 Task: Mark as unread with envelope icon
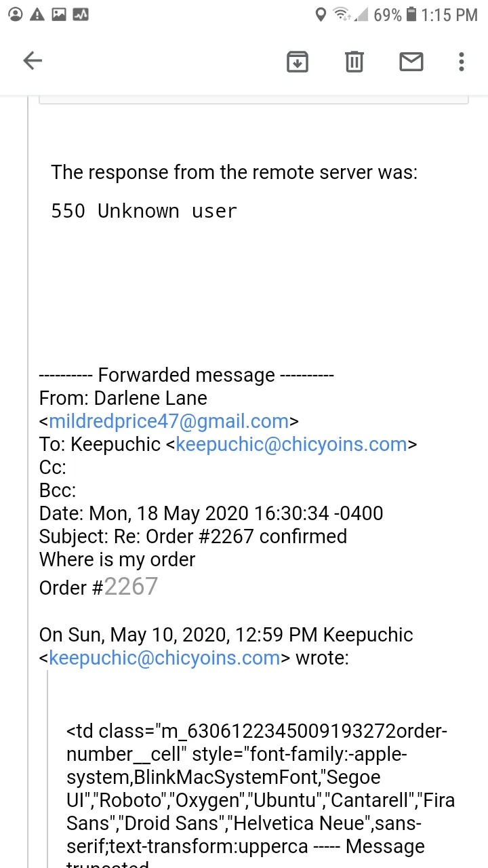(x=411, y=62)
